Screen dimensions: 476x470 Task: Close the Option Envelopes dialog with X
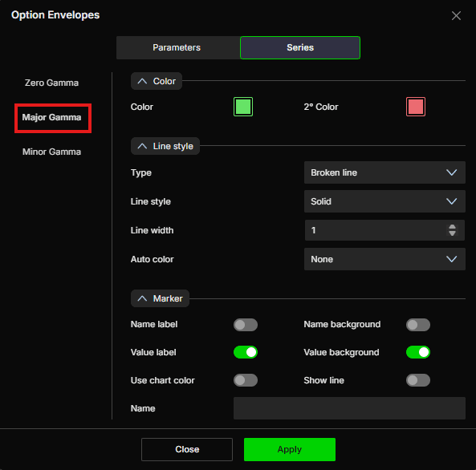[x=456, y=15]
